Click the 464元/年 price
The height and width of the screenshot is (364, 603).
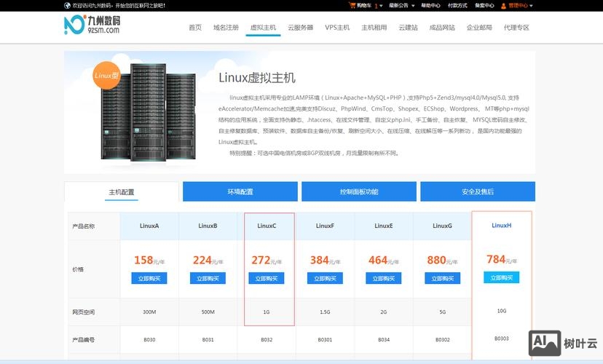point(383,260)
